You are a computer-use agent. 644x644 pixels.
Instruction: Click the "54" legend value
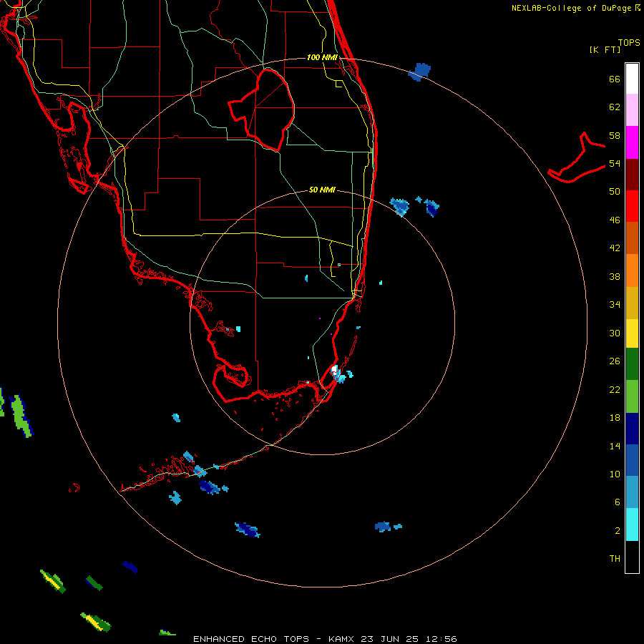pos(615,163)
